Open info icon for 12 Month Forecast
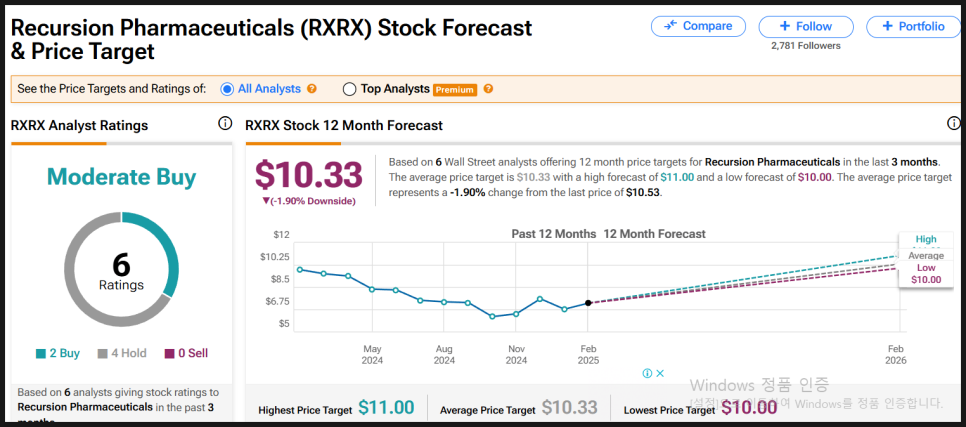Viewport: 966px width, 427px height. pyautogui.click(x=953, y=124)
